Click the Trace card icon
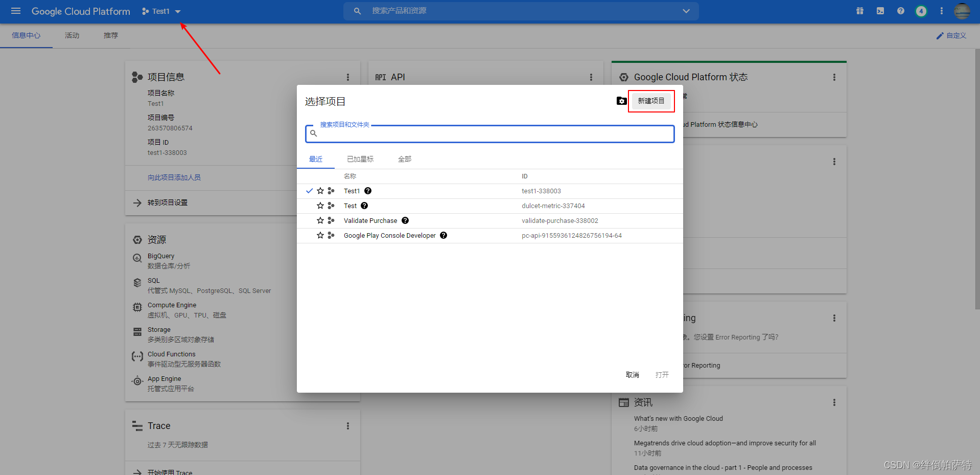Image resolution: width=980 pixels, height=475 pixels. pyautogui.click(x=137, y=425)
